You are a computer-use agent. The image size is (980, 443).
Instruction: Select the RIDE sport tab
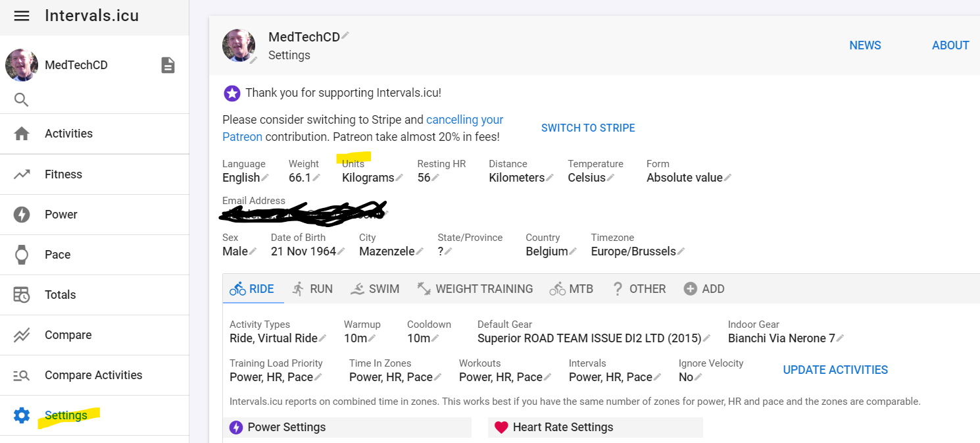tap(253, 289)
